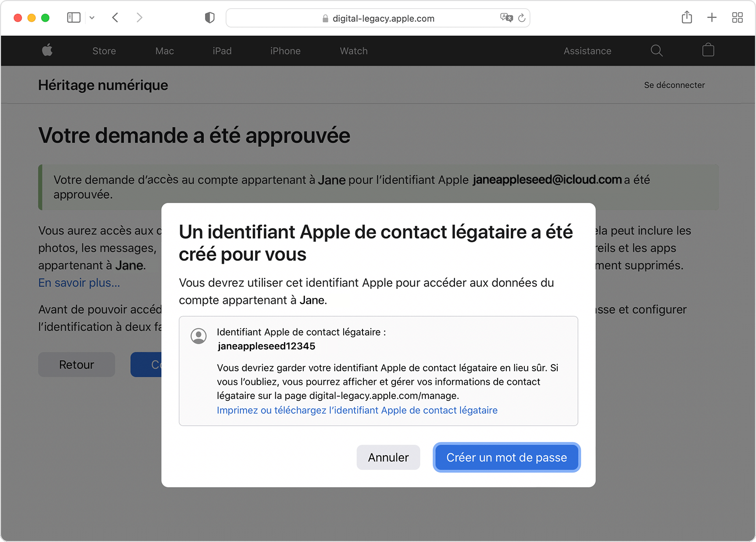The width and height of the screenshot is (756, 542).
Task: Click the account avatar icon in the dialog
Action: (x=199, y=336)
